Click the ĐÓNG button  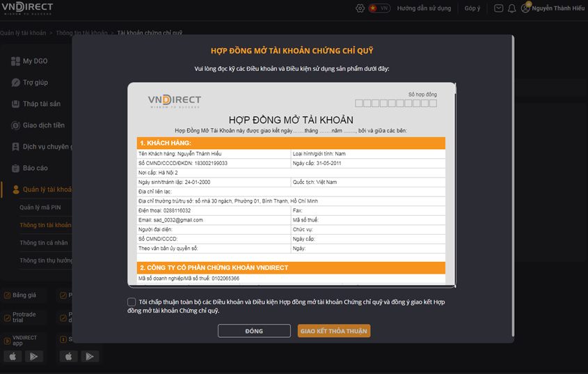pyautogui.click(x=254, y=331)
